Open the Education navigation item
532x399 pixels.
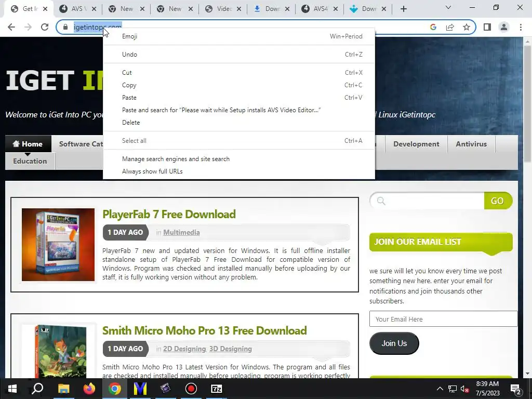tap(30, 161)
